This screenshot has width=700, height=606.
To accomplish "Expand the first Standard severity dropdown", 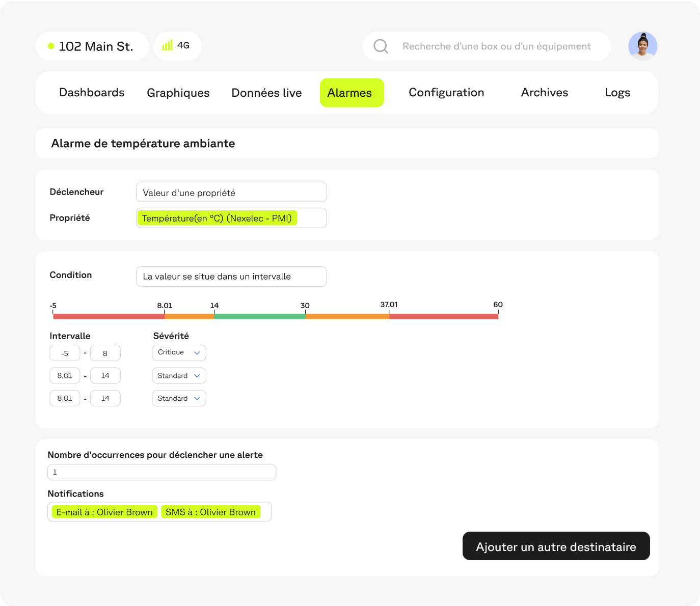I will pos(179,375).
